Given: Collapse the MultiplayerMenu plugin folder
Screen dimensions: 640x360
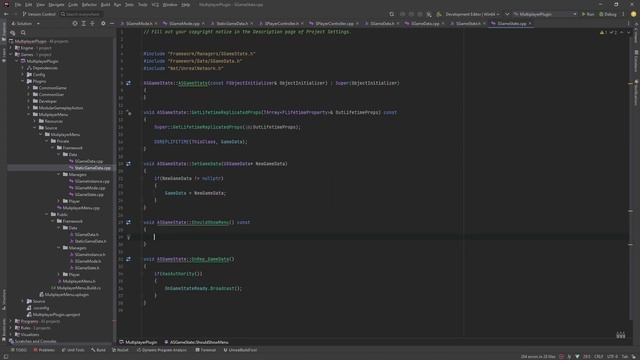Looking at the screenshot, I should click(29, 115).
